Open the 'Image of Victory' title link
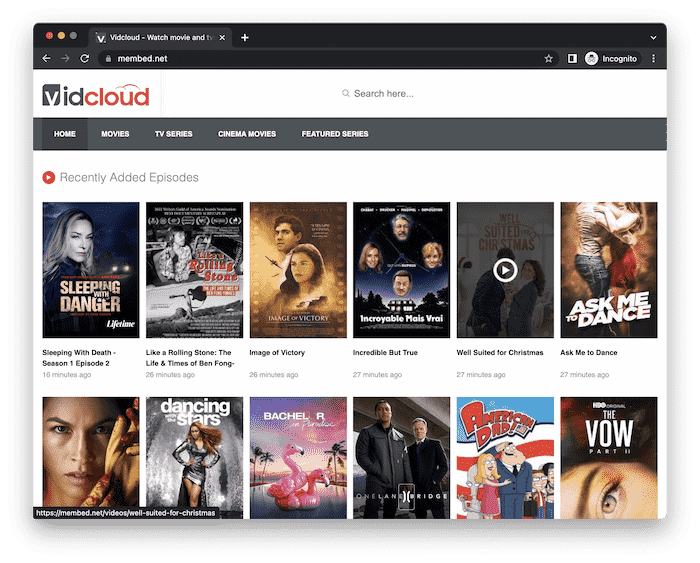Viewport: 700px width, 563px height. click(x=277, y=353)
